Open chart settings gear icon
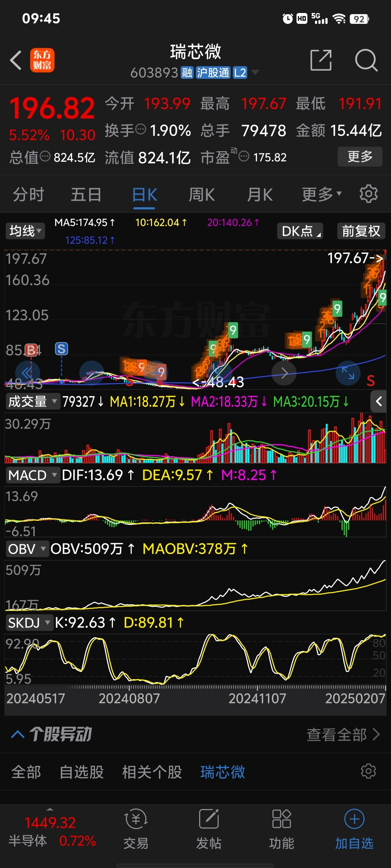This screenshot has width=391, height=868. (369, 194)
